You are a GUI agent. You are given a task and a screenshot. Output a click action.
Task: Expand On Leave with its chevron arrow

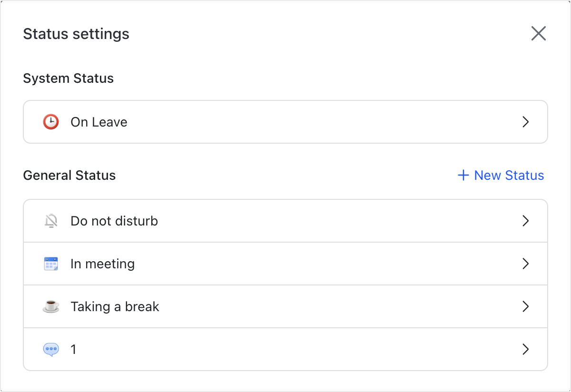pos(525,122)
